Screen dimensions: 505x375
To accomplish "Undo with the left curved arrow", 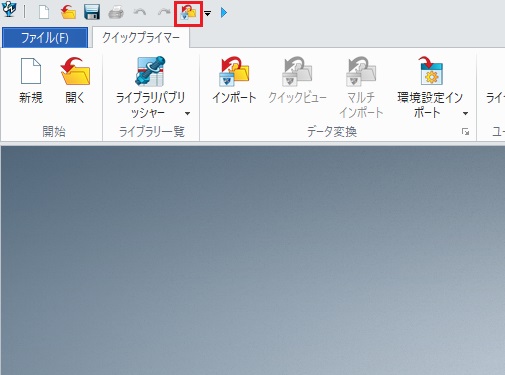I will tap(140, 12).
